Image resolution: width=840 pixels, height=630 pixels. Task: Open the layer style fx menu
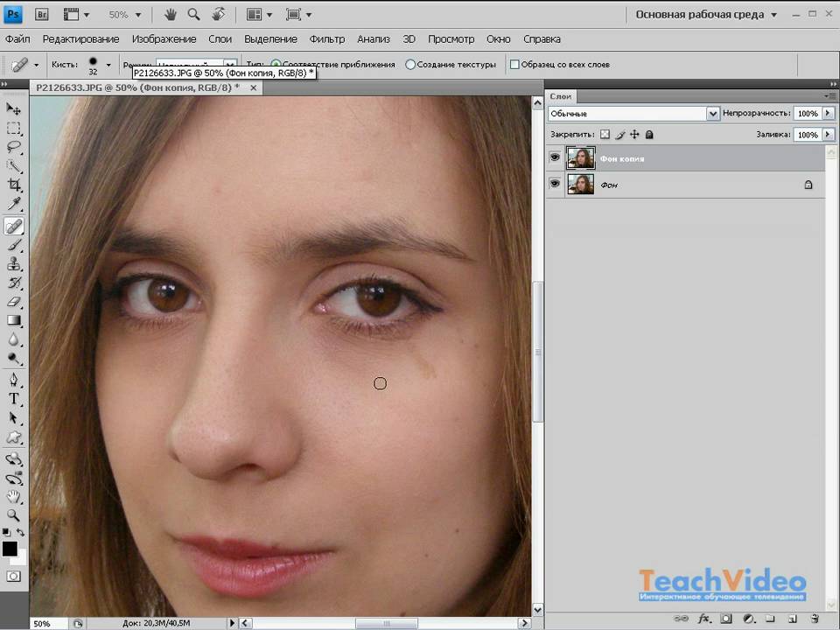click(703, 619)
